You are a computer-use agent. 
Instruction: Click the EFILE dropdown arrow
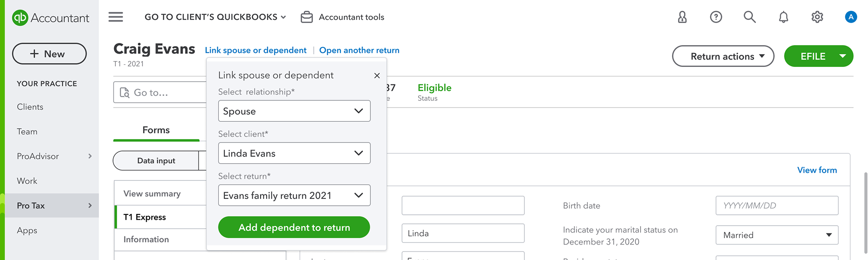click(843, 56)
